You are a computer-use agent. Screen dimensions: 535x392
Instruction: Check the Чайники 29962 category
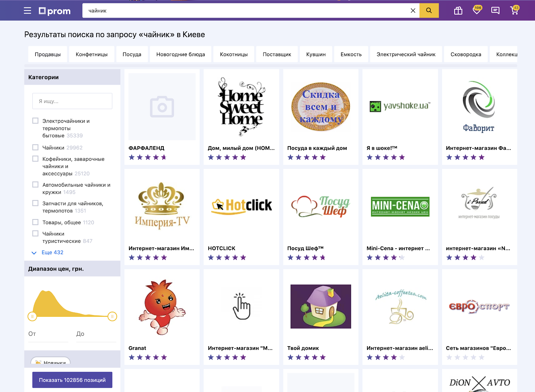click(x=35, y=147)
